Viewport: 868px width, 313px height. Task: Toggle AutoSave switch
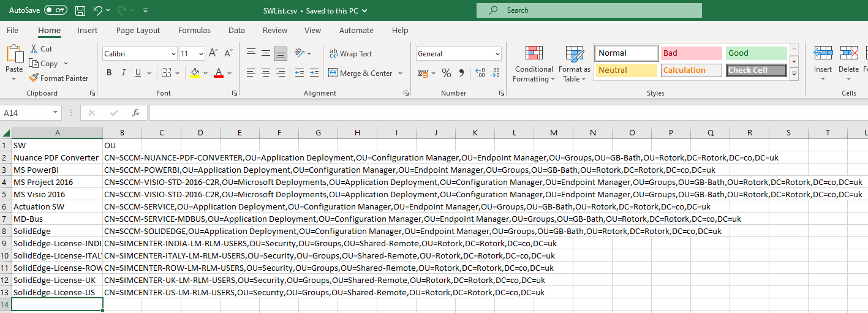(x=56, y=10)
